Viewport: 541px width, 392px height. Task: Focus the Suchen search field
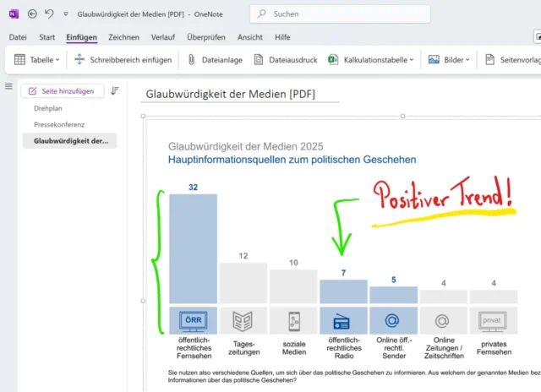click(x=340, y=14)
